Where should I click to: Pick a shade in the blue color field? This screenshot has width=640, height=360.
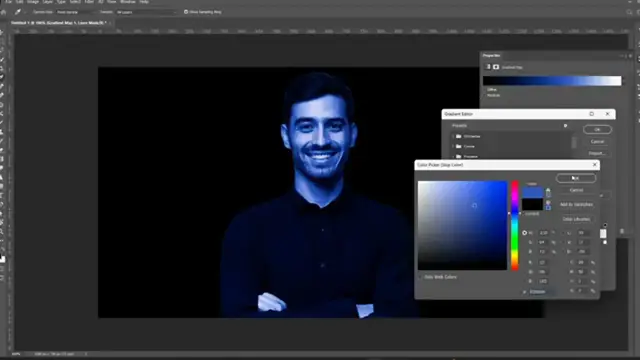[462, 225]
